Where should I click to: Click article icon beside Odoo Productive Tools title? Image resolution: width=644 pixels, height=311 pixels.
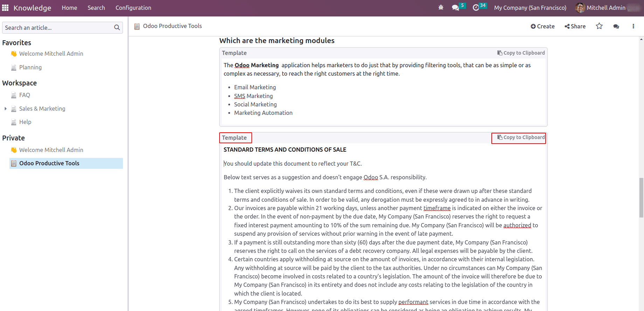[137, 26]
